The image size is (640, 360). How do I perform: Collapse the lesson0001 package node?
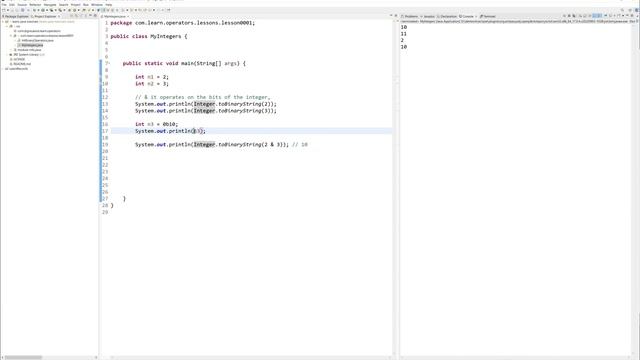(x=11, y=36)
